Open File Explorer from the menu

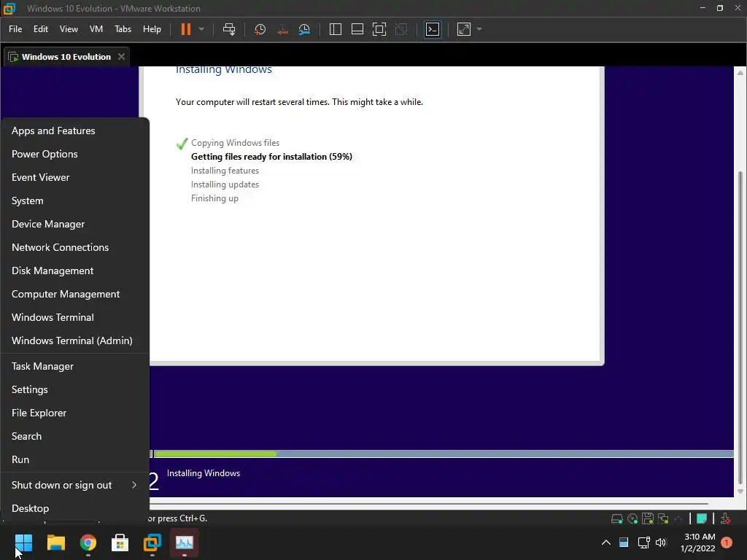(75, 413)
